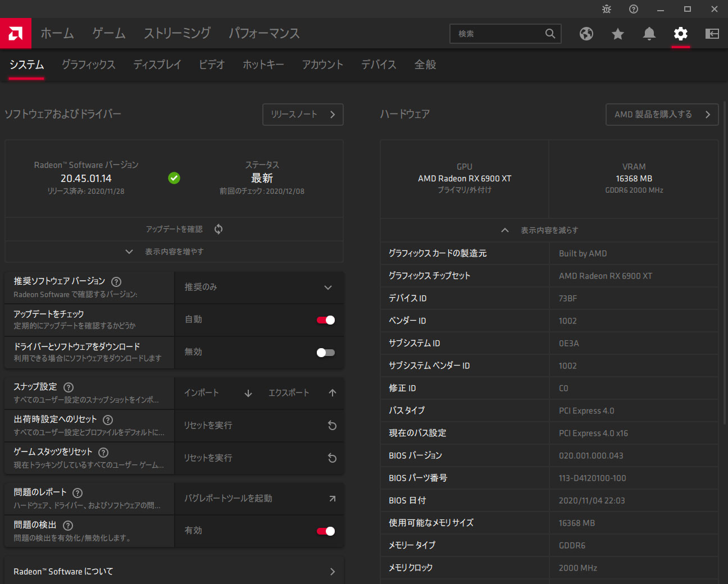Show help for スナップ設定

pyautogui.click(x=69, y=387)
